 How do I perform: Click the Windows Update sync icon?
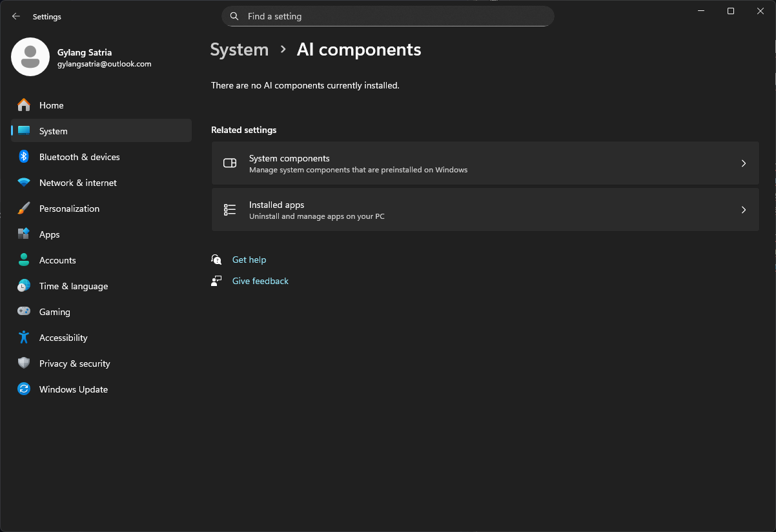pos(24,389)
